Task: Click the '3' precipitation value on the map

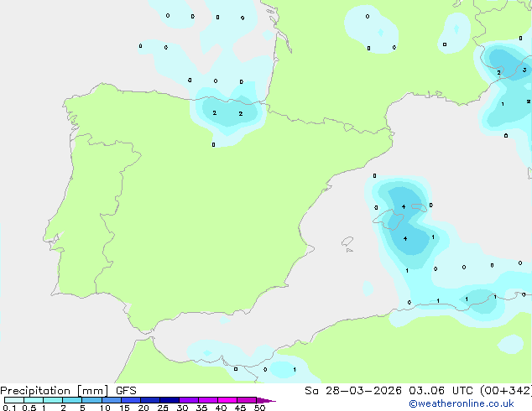Action: [524, 70]
